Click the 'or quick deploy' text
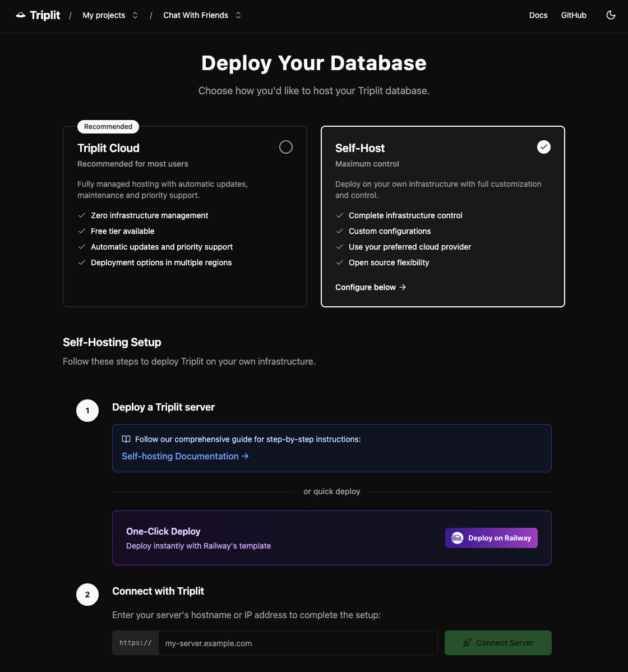628x672 pixels. (x=331, y=491)
